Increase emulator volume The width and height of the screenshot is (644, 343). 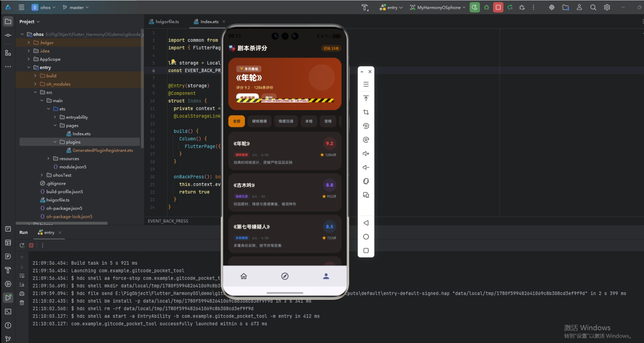[x=366, y=154]
